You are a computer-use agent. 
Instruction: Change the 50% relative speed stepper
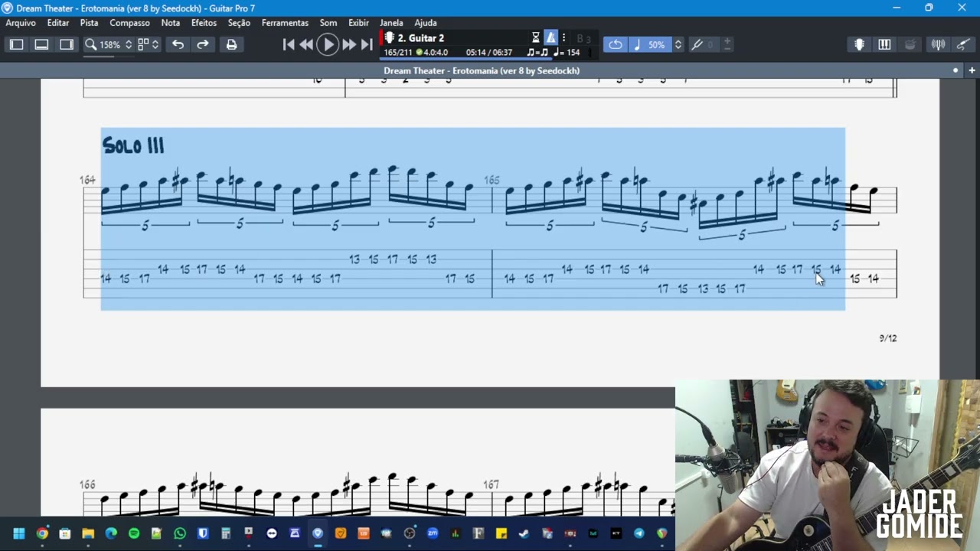point(678,44)
